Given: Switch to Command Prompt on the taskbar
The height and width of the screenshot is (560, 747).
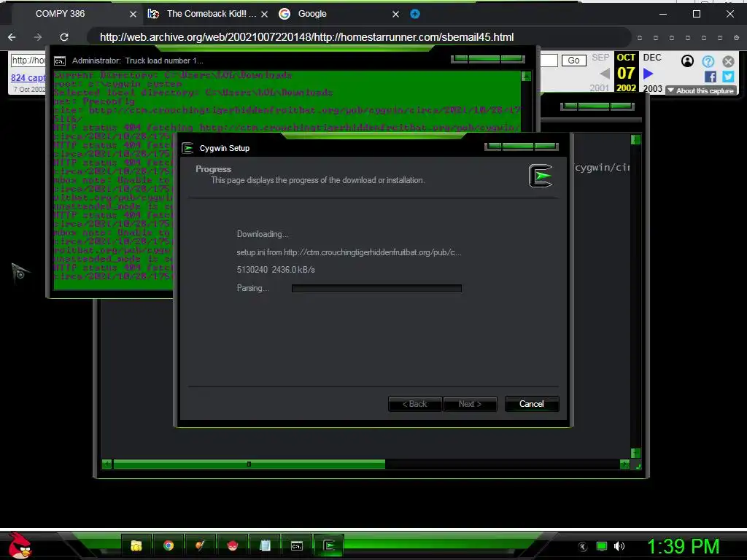Looking at the screenshot, I should [297, 545].
